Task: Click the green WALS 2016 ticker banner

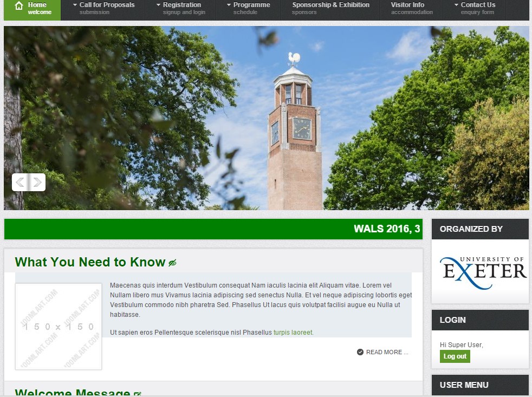Action: [x=213, y=229]
